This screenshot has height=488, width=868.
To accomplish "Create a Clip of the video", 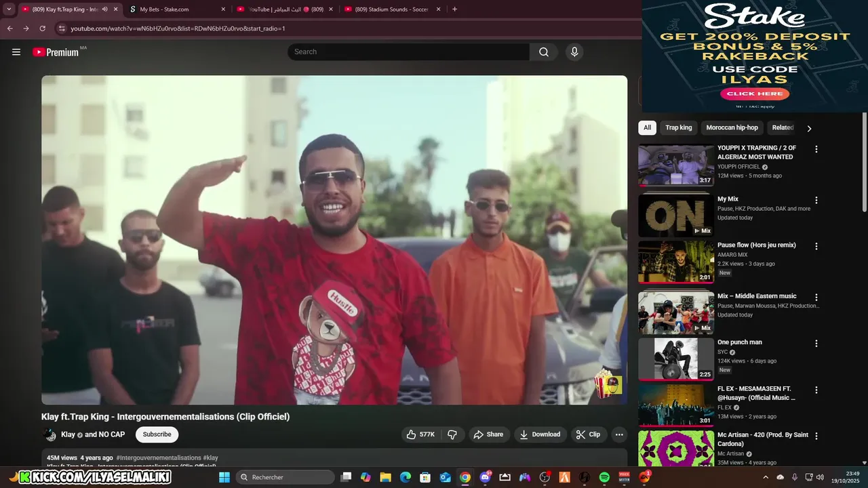I will pyautogui.click(x=589, y=434).
